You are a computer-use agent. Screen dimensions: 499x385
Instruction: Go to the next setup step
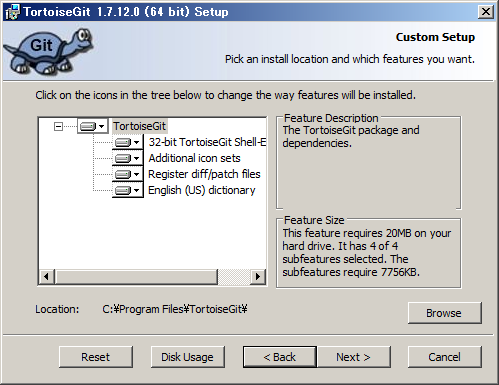pyautogui.click(x=353, y=357)
